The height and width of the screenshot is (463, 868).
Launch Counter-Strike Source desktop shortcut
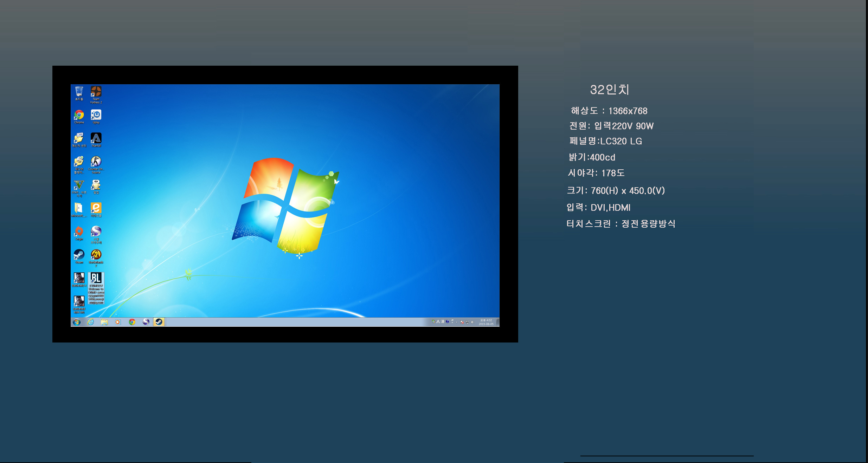coord(96,165)
